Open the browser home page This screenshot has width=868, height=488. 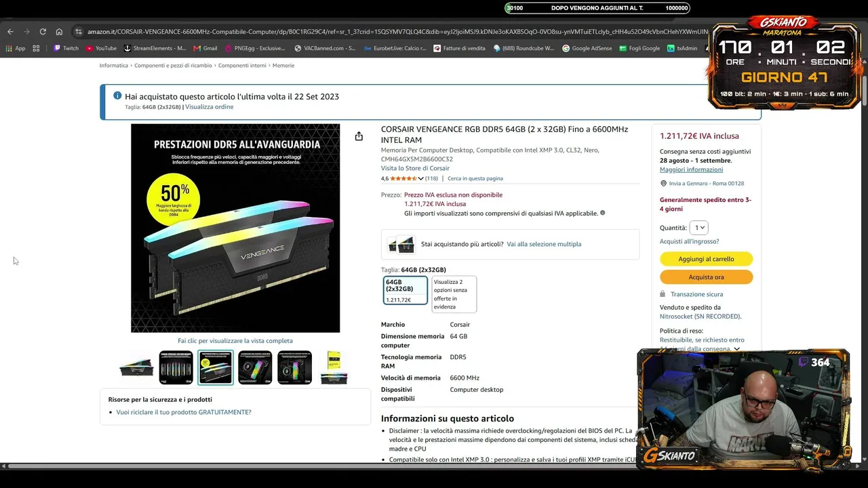tap(59, 32)
